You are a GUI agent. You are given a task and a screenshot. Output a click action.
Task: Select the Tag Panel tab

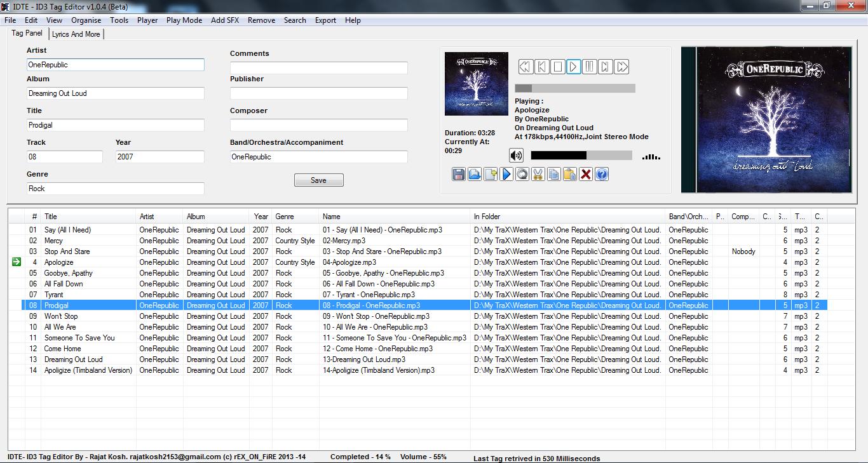coord(27,33)
